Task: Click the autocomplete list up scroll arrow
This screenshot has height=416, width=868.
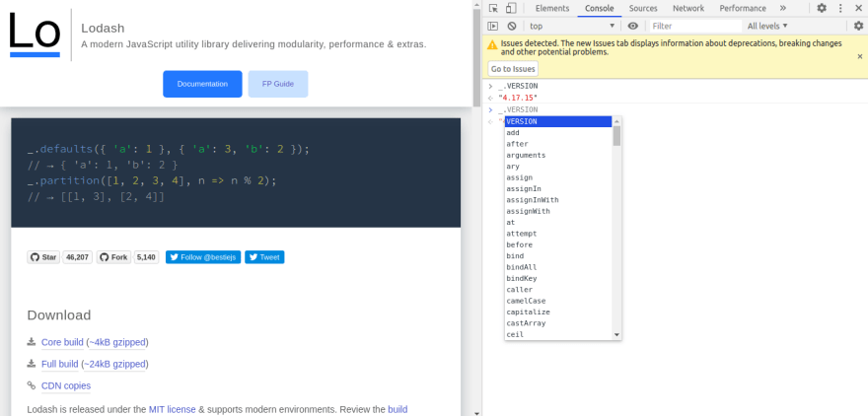Action: 617,121
